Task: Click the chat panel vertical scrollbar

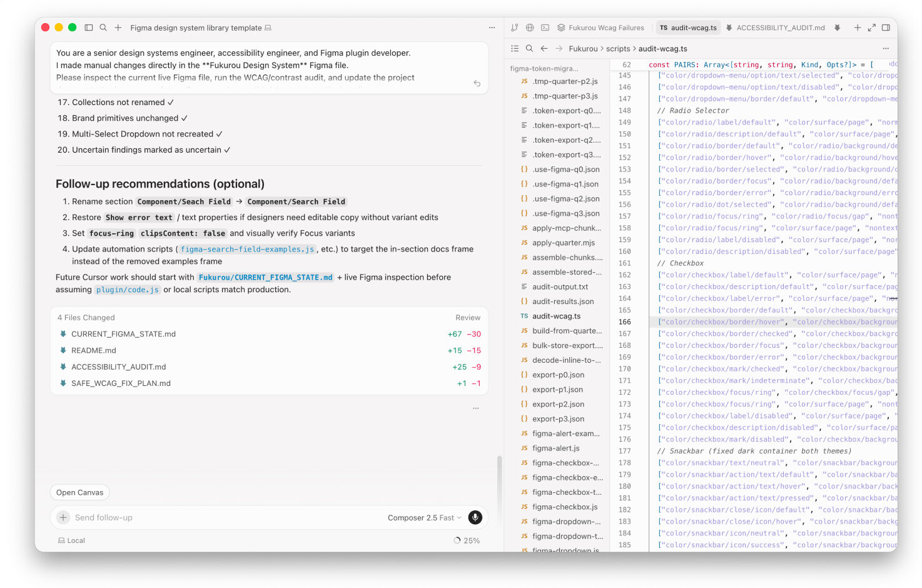Action: tap(499, 490)
